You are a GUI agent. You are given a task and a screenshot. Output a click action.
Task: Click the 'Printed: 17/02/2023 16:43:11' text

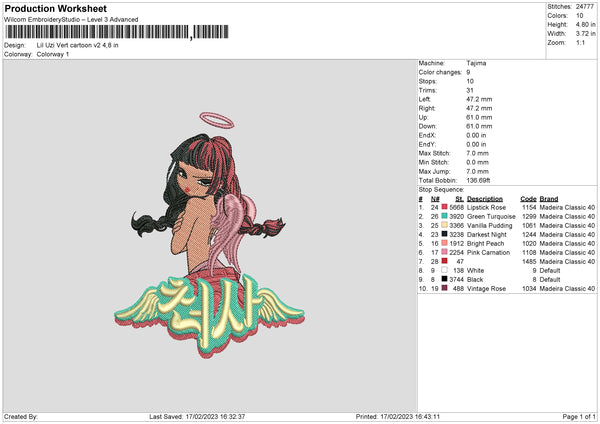pos(398,416)
